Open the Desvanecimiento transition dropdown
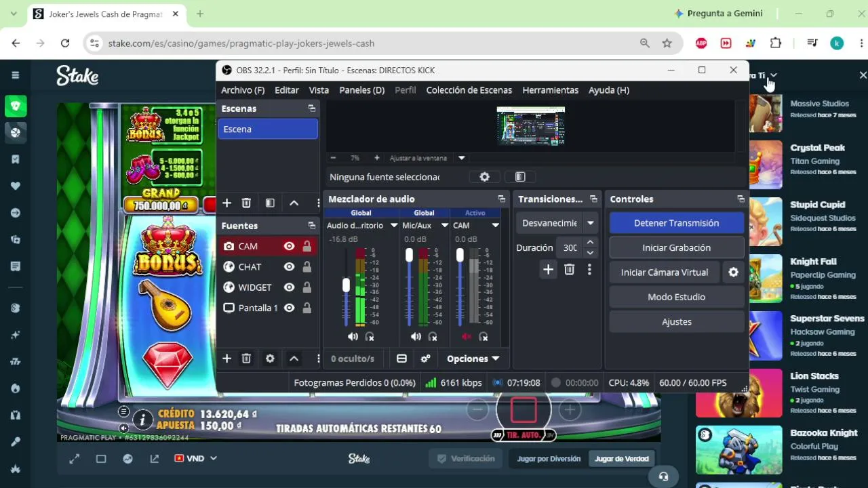 [591, 223]
